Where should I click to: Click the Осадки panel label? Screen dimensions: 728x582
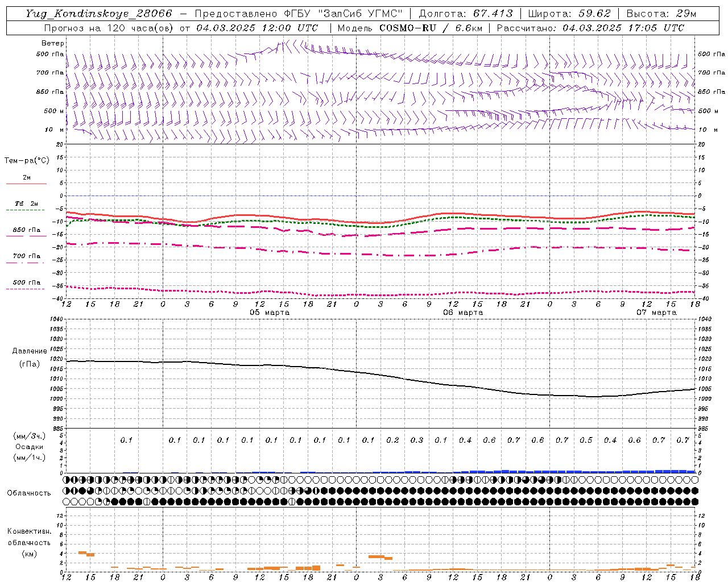(30, 447)
